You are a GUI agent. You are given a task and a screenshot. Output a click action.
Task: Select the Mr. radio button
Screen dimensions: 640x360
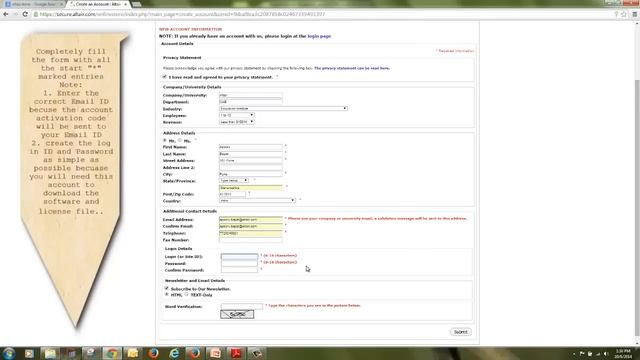pos(165,140)
